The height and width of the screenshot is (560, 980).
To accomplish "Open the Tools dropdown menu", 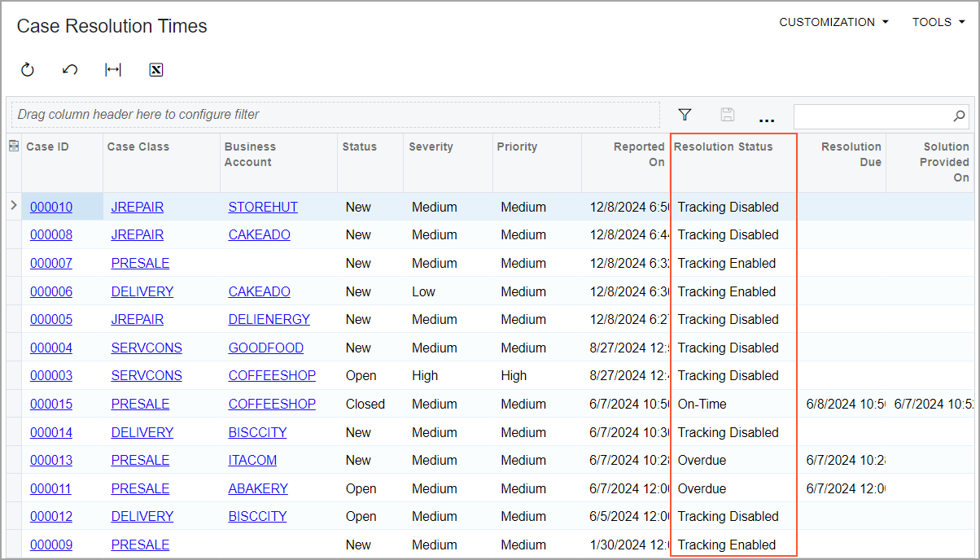I will click(938, 22).
